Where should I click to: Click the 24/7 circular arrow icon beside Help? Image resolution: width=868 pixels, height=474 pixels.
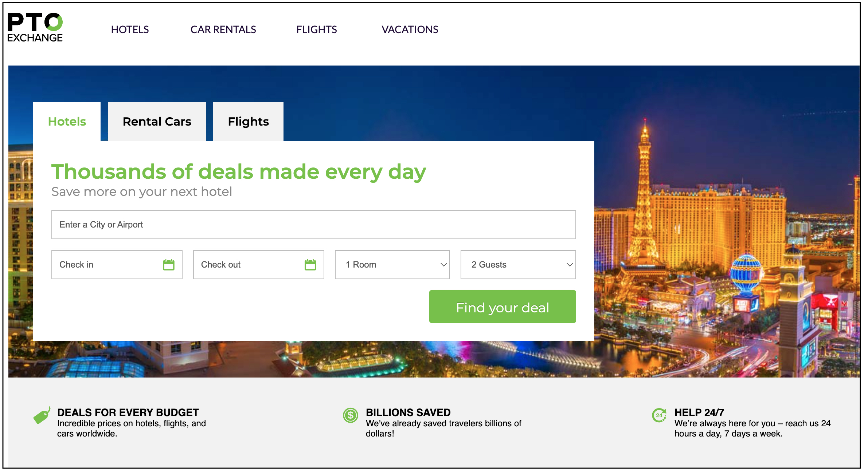pyautogui.click(x=659, y=415)
